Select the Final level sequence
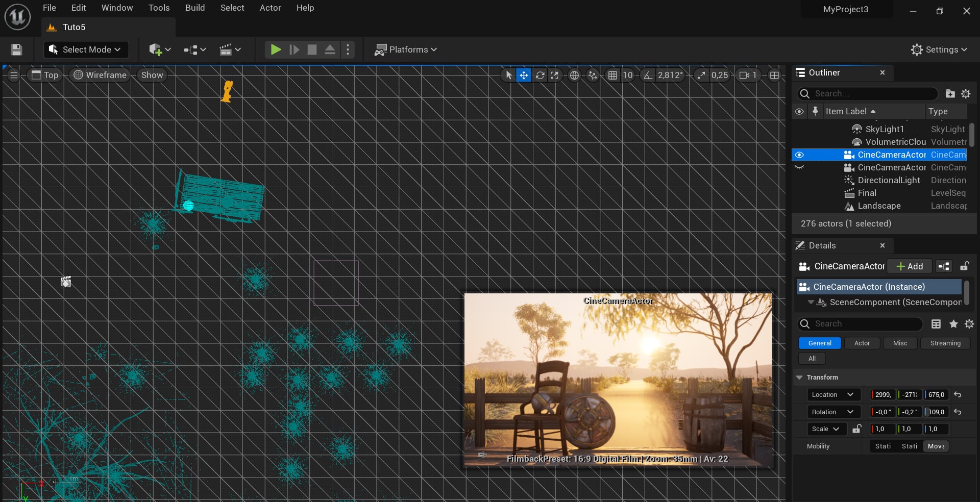 [x=867, y=193]
